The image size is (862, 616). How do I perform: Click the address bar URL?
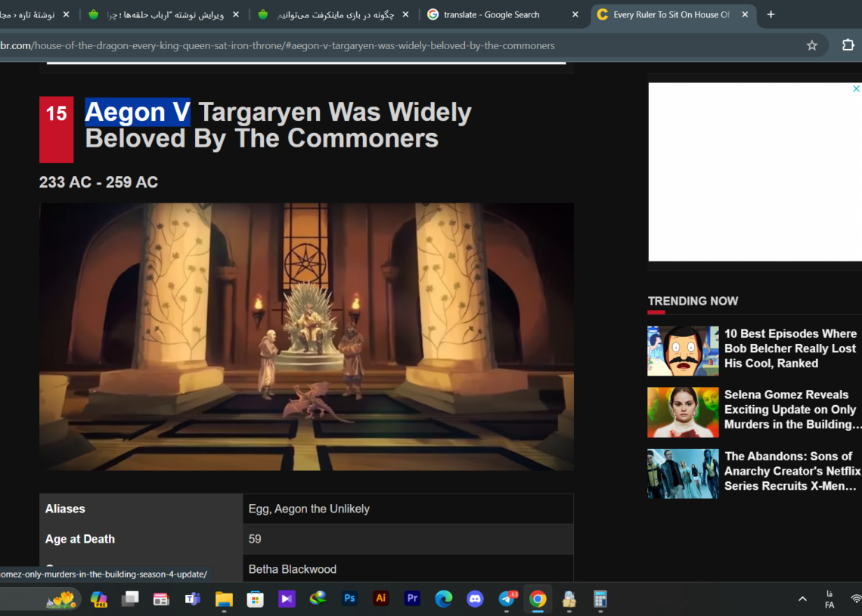(x=278, y=45)
